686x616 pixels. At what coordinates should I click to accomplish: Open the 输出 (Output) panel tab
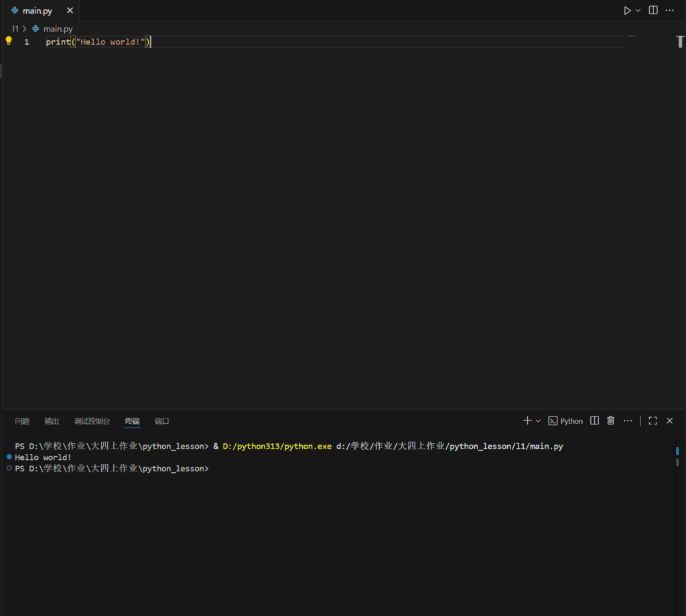point(52,421)
